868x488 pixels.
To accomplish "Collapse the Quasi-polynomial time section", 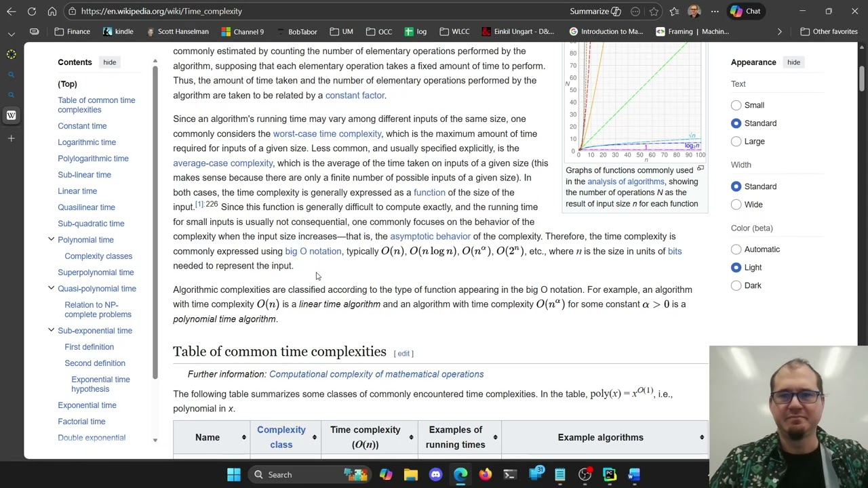I will [x=51, y=288].
